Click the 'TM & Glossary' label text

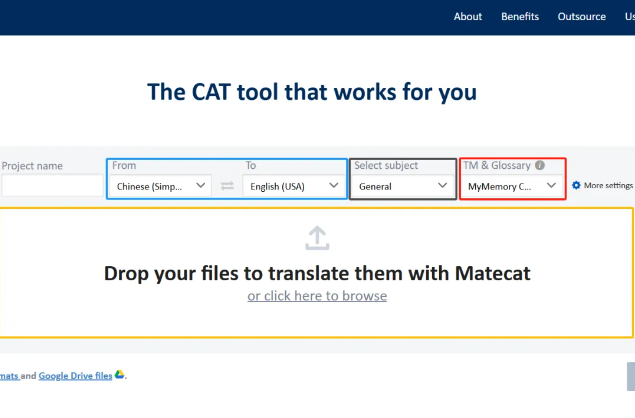coord(497,165)
